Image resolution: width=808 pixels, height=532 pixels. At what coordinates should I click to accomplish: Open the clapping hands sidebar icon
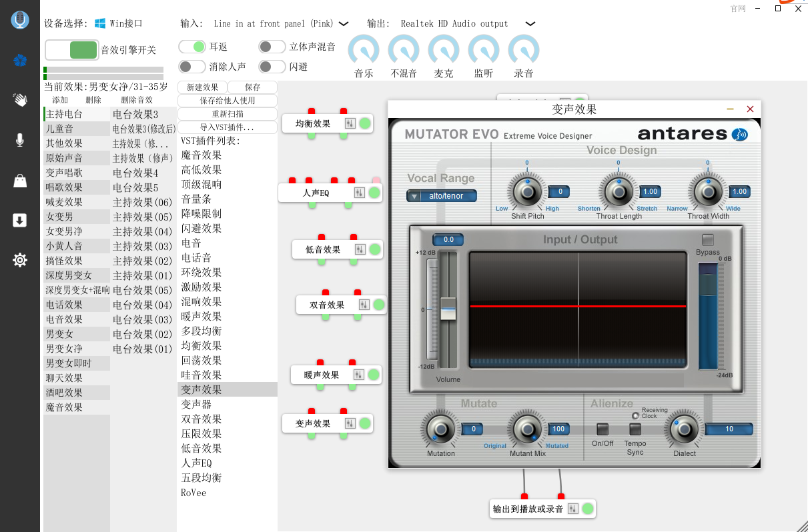(20, 100)
